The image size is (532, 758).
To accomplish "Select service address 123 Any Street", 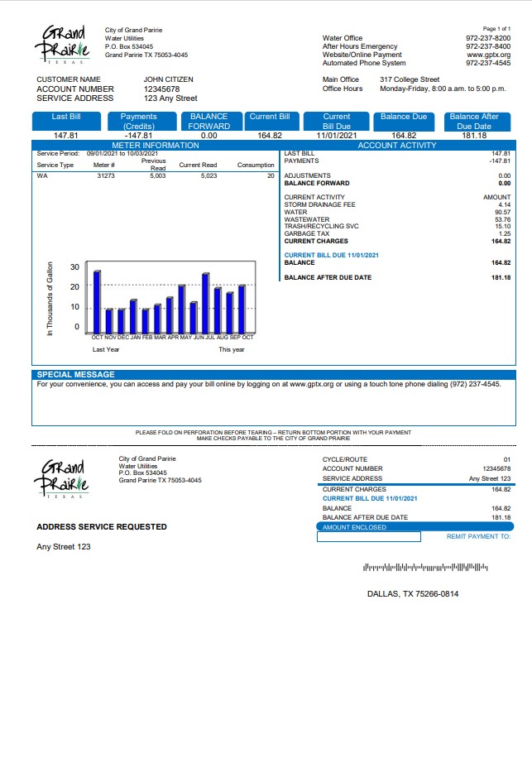I will (170, 98).
